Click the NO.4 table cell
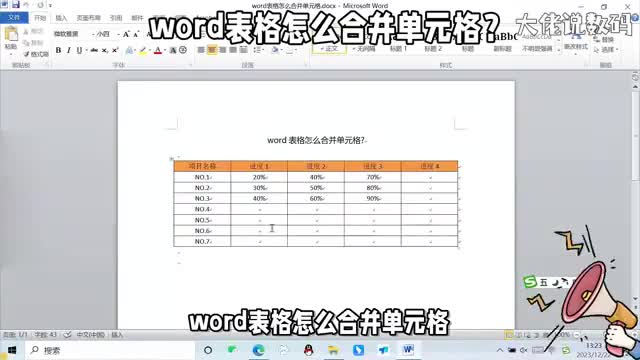This screenshot has height=360, width=640. click(x=202, y=209)
